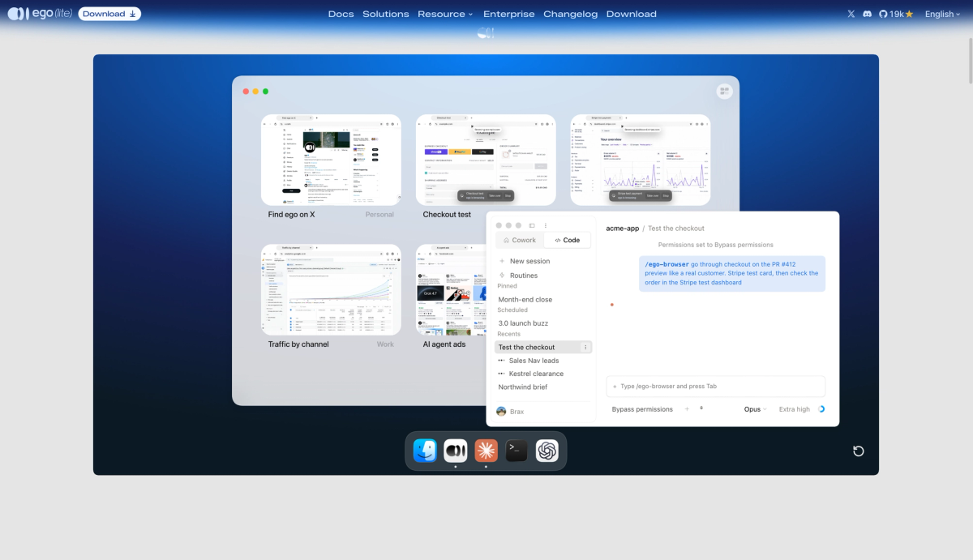The image size is (973, 560).
Task: Click acme-app breadcrumb
Action: pos(623,229)
